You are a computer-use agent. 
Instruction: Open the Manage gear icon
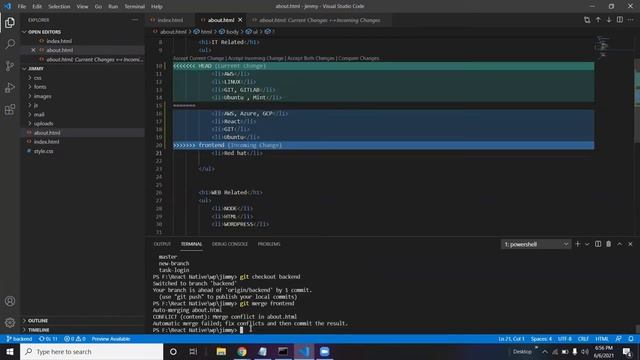click(x=10, y=322)
